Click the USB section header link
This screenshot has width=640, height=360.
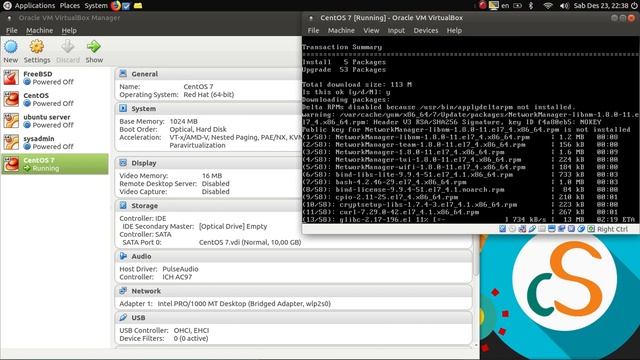click(x=138, y=318)
